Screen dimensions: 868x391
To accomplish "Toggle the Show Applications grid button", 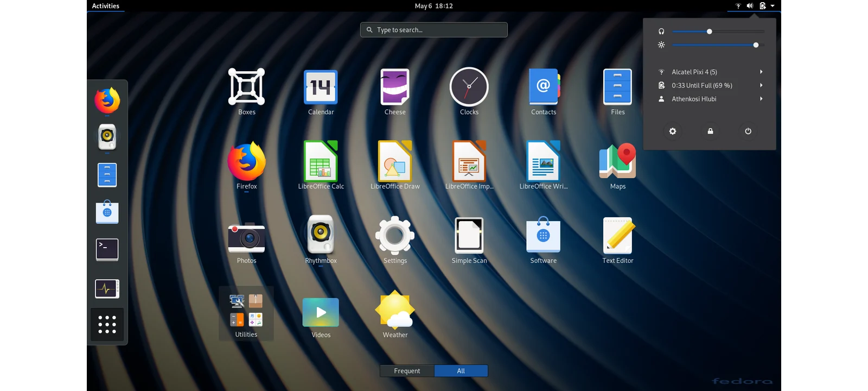I will [107, 324].
